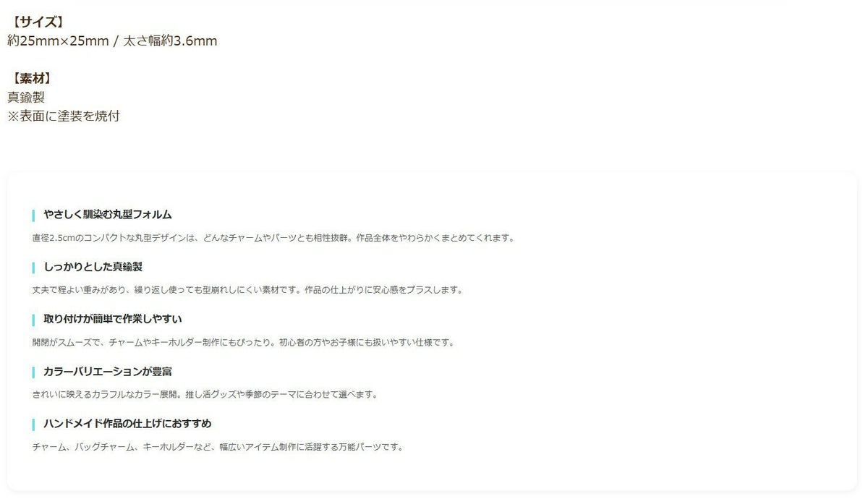Click the heading ハンドメイド作品の仕上げにおすすめ

tap(127, 423)
